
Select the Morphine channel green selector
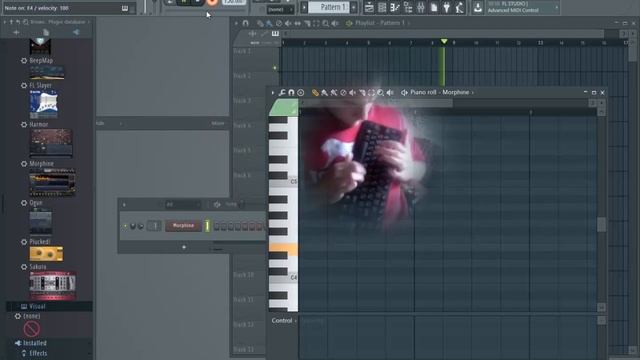pyautogui.click(x=207, y=225)
